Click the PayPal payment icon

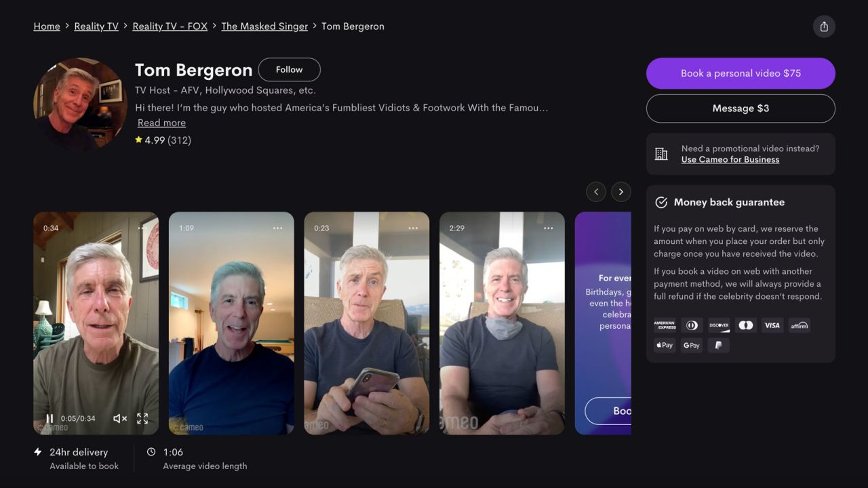click(719, 345)
